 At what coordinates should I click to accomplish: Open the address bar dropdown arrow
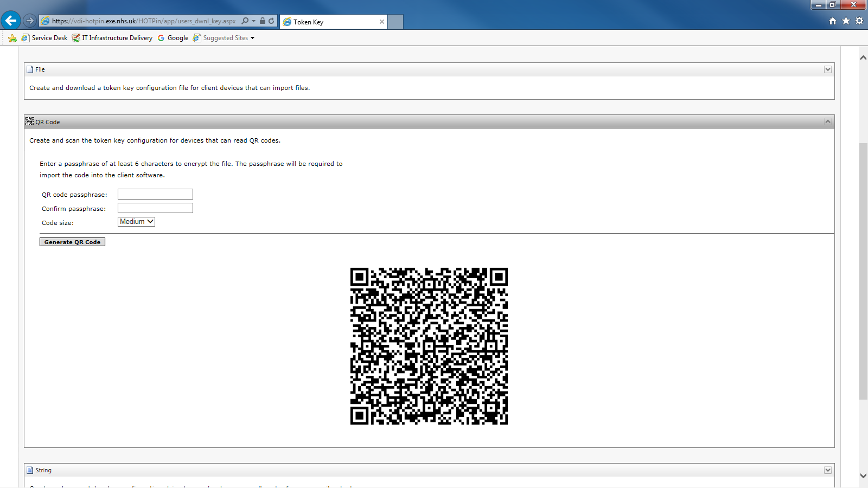pos(253,21)
